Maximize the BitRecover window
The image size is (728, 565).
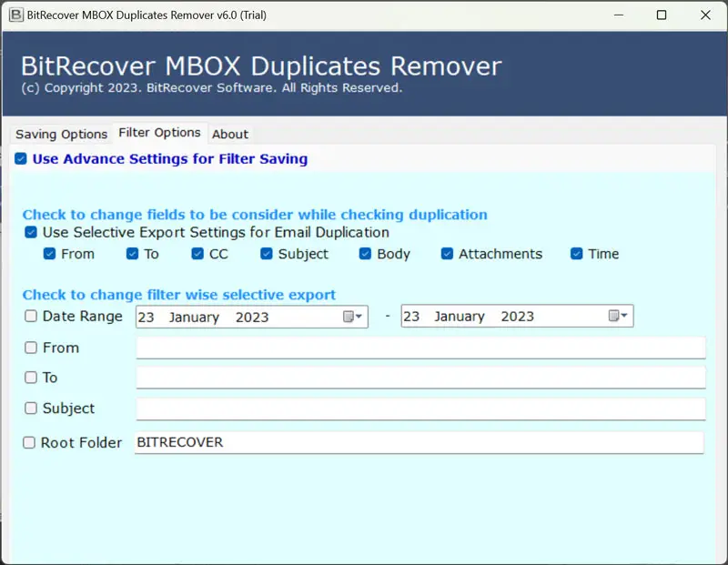[662, 15]
